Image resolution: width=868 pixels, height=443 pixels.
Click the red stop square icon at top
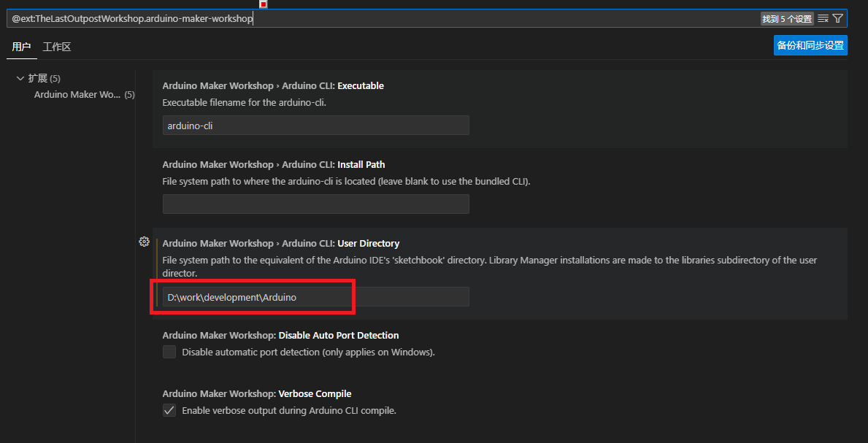[x=264, y=4]
